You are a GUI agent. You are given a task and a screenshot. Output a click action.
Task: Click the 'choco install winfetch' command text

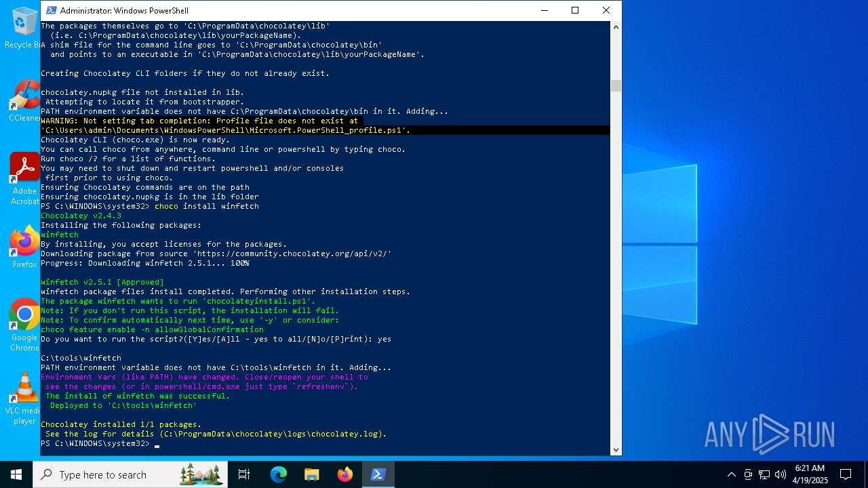[x=207, y=206]
